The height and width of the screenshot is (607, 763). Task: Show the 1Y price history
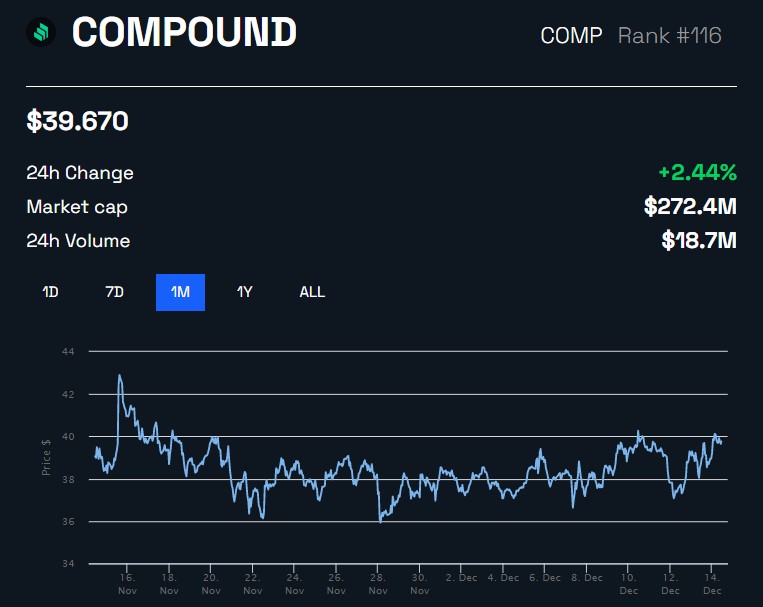(244, 292)
